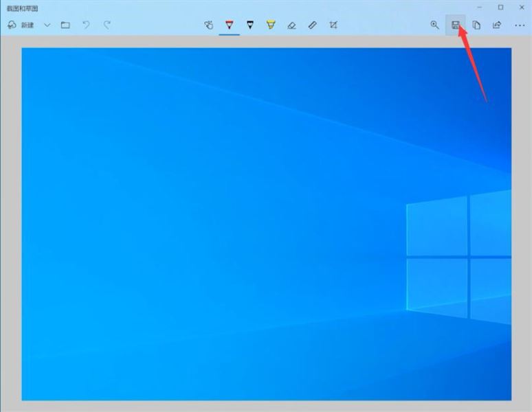Select the yellow highlighter tool
Viewport: 532px width, 412px height.
[271, 25]
